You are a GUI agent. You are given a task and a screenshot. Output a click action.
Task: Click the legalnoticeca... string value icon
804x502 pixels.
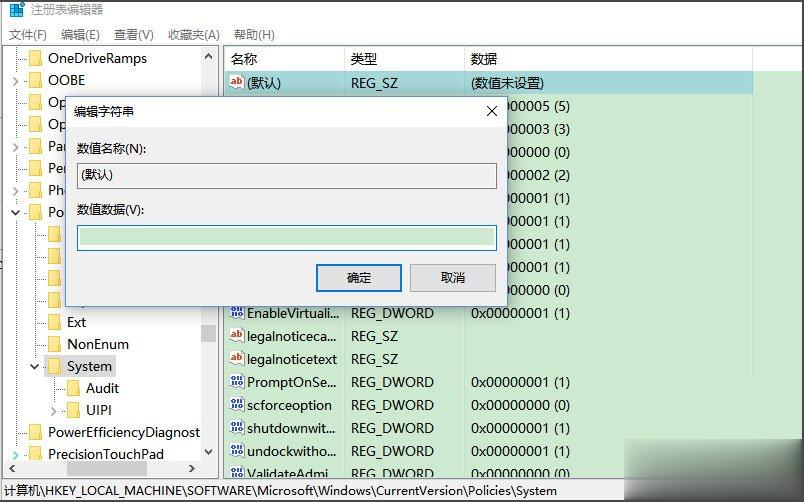236,335
